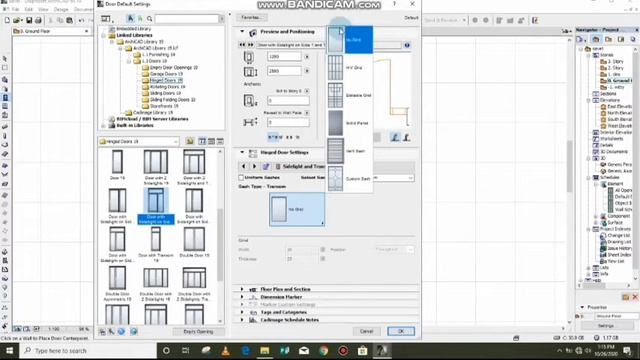640x360 pixels.
Task: Click the OK button
Action: pos(401,331)
